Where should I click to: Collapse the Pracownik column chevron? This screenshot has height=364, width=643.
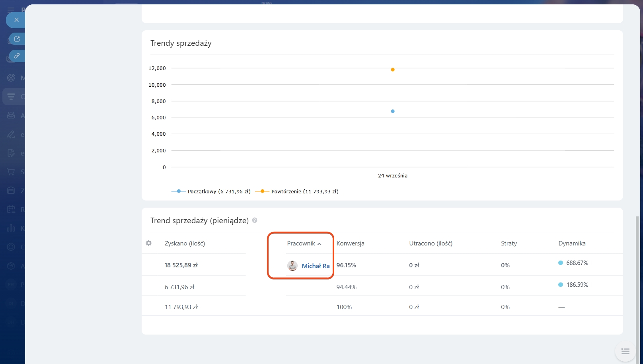(x=320, y=244)
